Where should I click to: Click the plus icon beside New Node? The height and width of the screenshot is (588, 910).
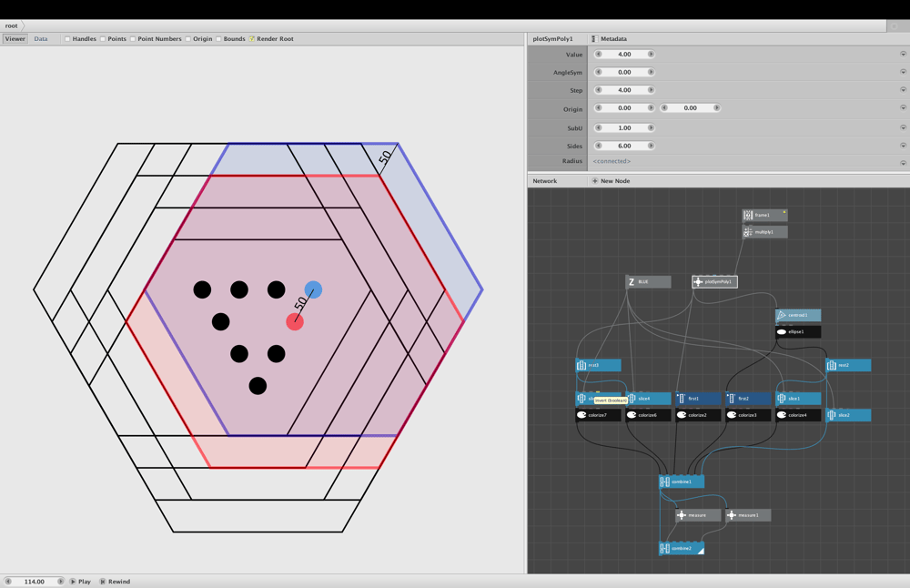(595, 181)
